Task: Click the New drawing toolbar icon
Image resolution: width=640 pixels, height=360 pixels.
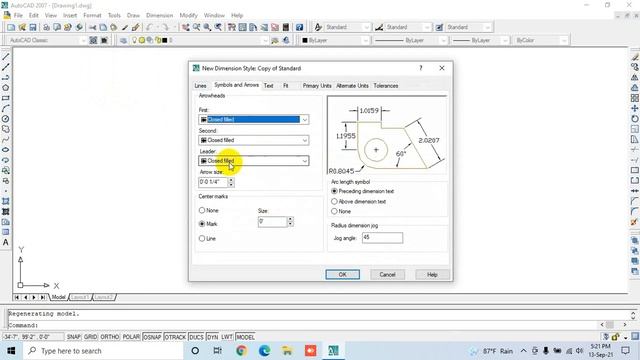Action: click(11, 27)
